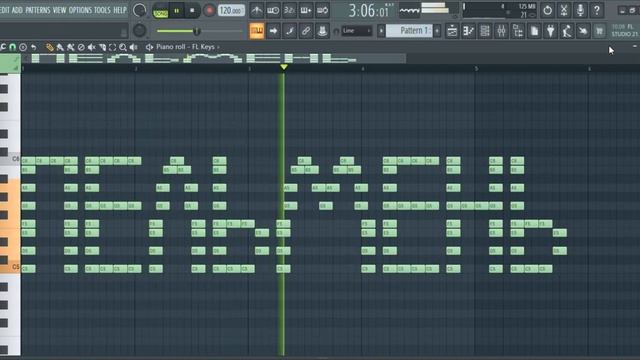Toggle auto scrolling arrow button

(273, 31)
